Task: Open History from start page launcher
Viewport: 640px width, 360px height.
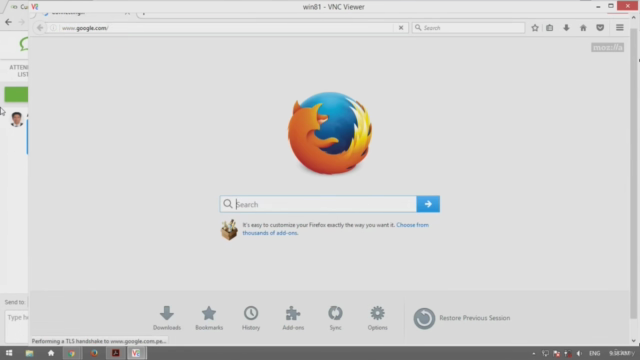Action: (x=251, y=318)
